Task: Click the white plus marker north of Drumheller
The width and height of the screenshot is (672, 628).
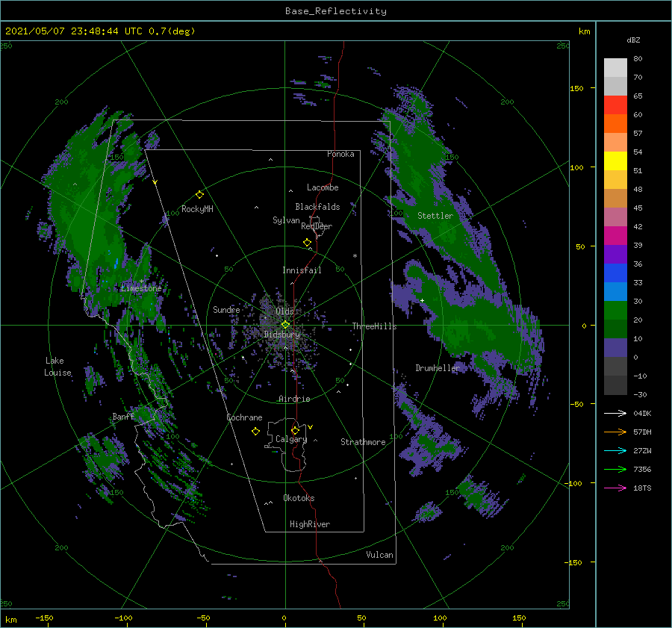Action: [x=422, y=300]
